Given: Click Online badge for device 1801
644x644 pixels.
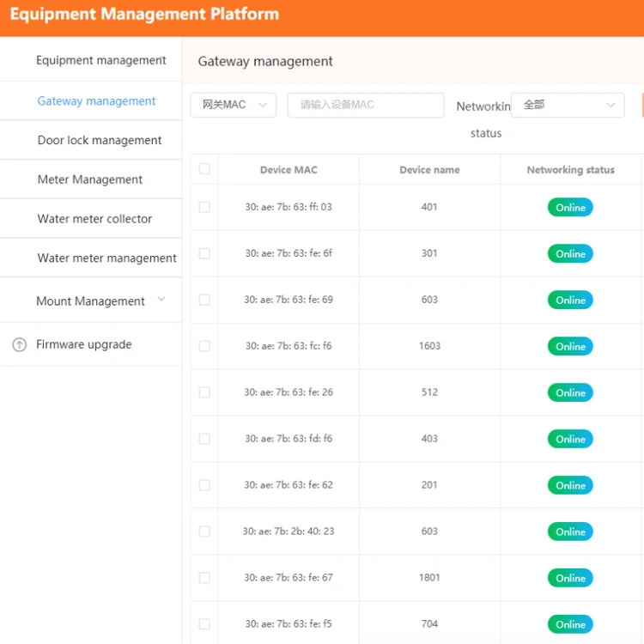Looking at the screenshot, I should click(570, 578).
